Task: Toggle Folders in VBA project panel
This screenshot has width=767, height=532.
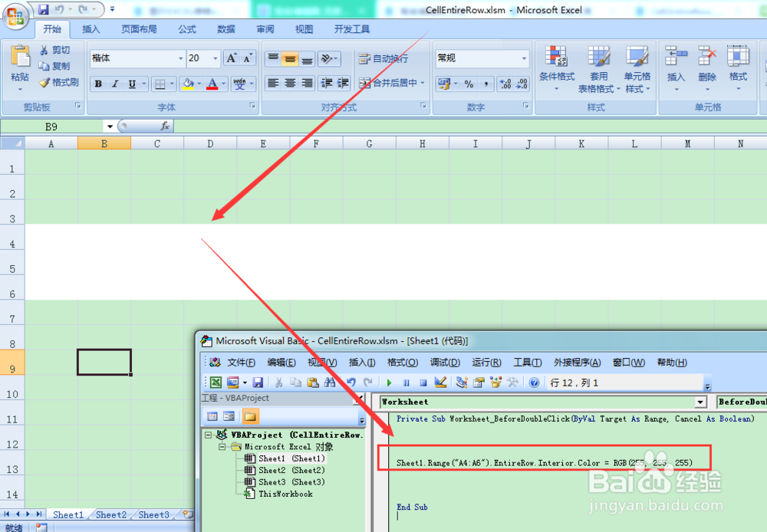Action: point(250,416)
